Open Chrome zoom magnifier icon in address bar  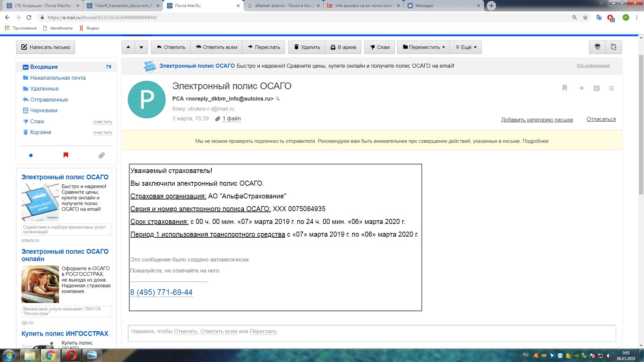[x=574, y=17]
